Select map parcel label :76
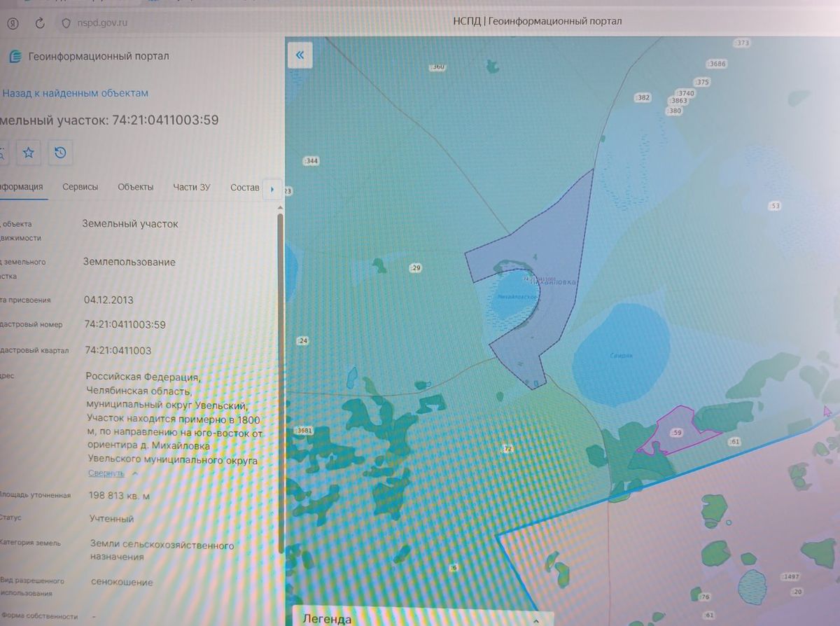840x626 pixels. pos(704,597)
